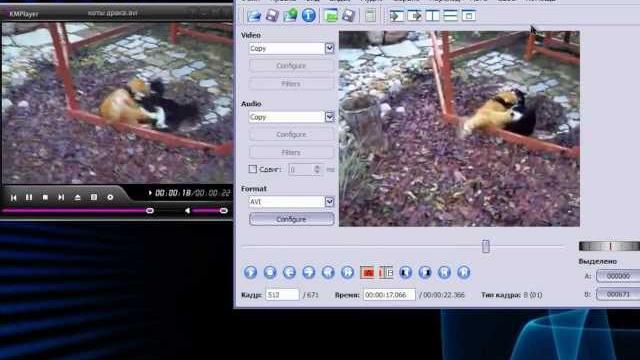The height and width of the screenshot is (360, 640).
Task: Click the Configure button under Format
Action: (x=291, y=219)
